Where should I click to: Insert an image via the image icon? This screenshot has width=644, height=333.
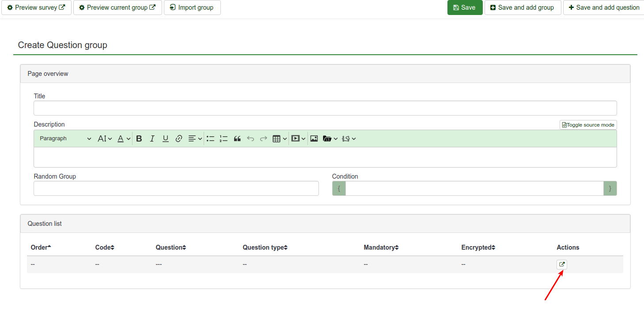coord(314,138)
